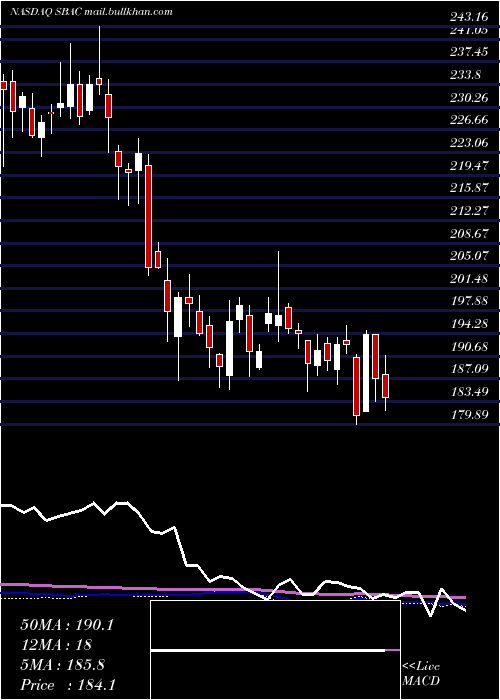Click the 194.28 price axis label

pyautogui.click(x=469, y=324)
